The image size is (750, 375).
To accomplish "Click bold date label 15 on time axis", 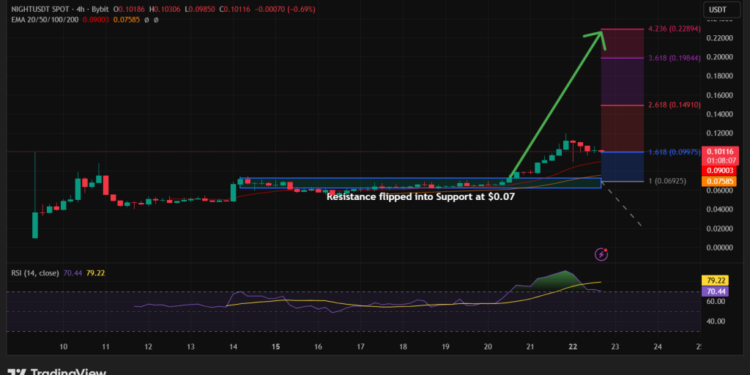I will (x=276, y=347).
